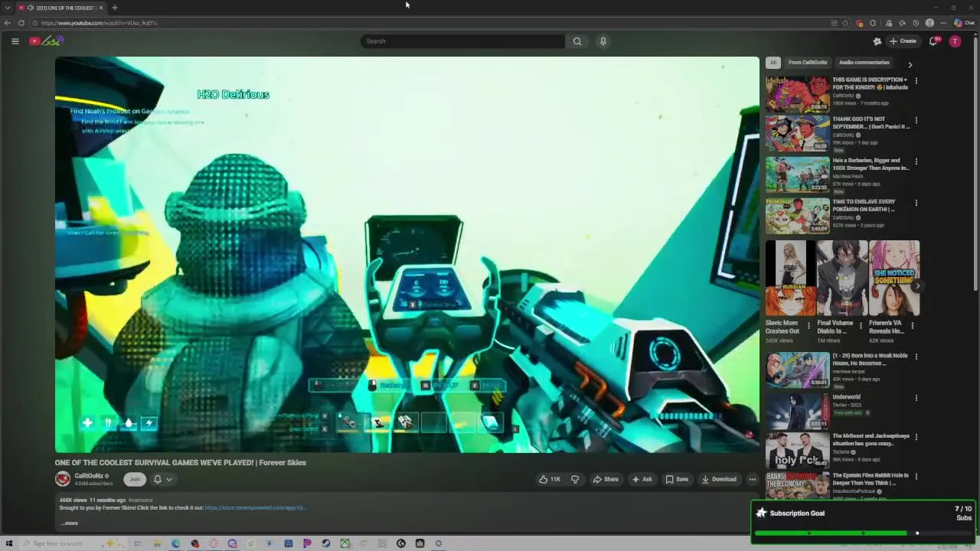Open Born into a Weak Noble House video
Viewport: 980px width, 551px height.
pyautogui.click(x=797, y=370)
